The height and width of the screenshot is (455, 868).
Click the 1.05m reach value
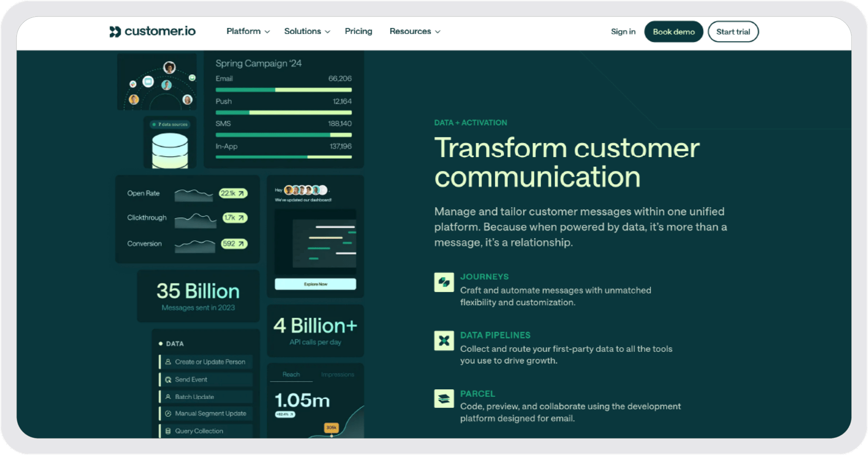[302, 401]
